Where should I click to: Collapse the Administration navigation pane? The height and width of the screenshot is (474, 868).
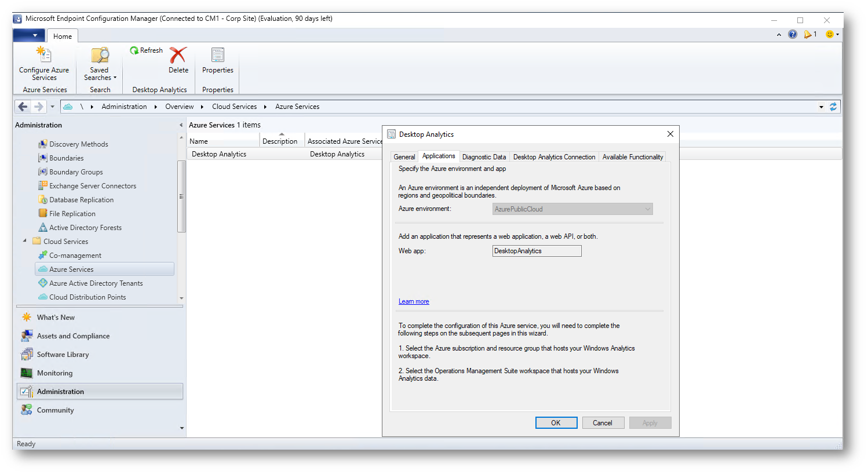point(181,125)
